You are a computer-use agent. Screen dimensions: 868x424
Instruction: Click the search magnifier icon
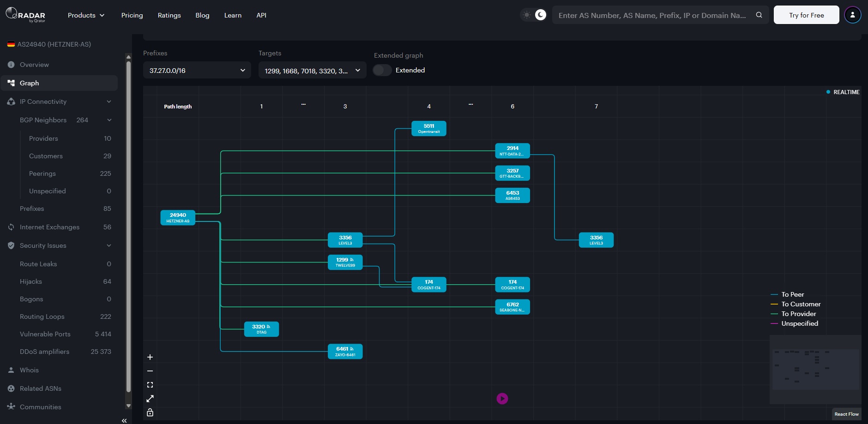[759, 15]
